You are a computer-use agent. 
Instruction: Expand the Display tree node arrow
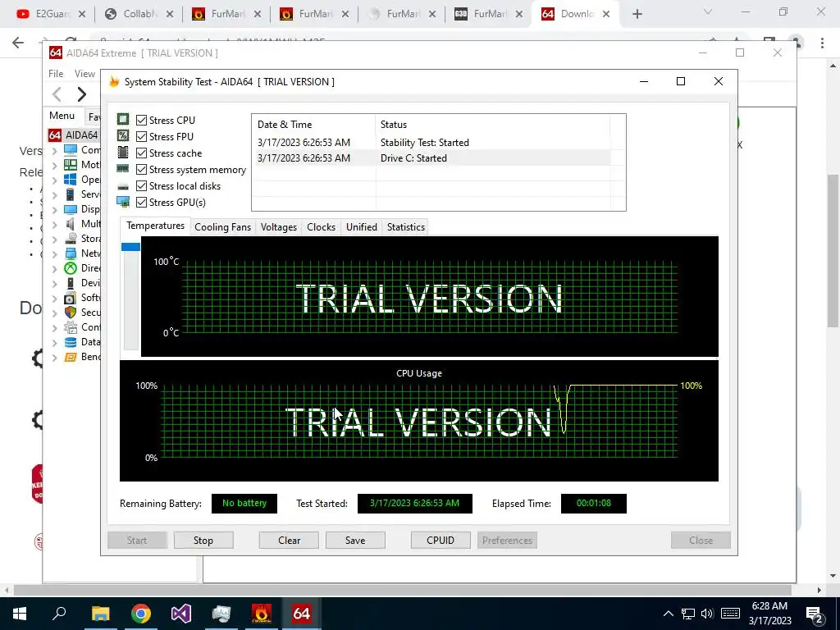55,209
